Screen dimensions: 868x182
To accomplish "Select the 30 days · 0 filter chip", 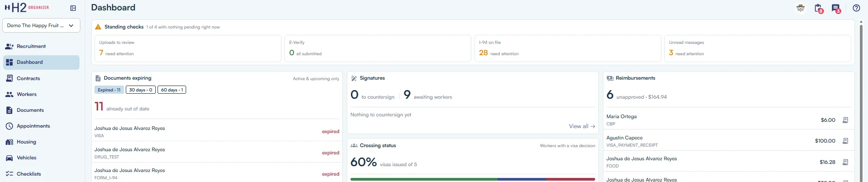I will [141, 90].
